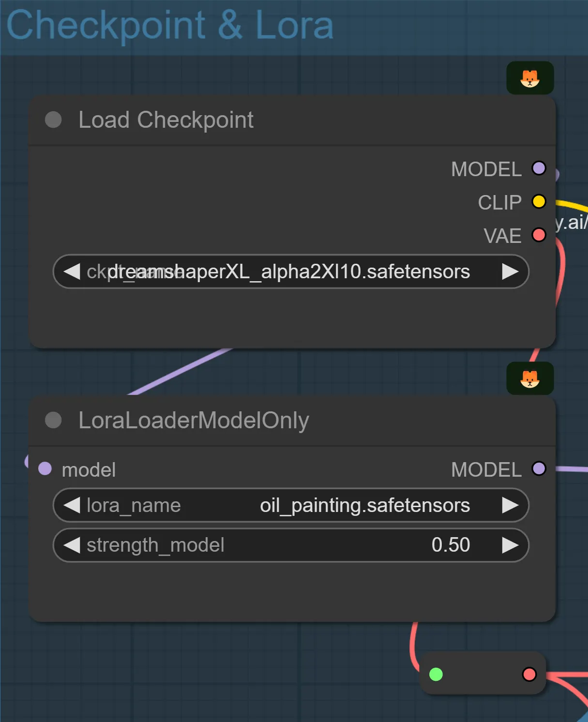Open lora_name oil_painting.safetensors dropdown
Screen dimensions: 588x722
290,505
